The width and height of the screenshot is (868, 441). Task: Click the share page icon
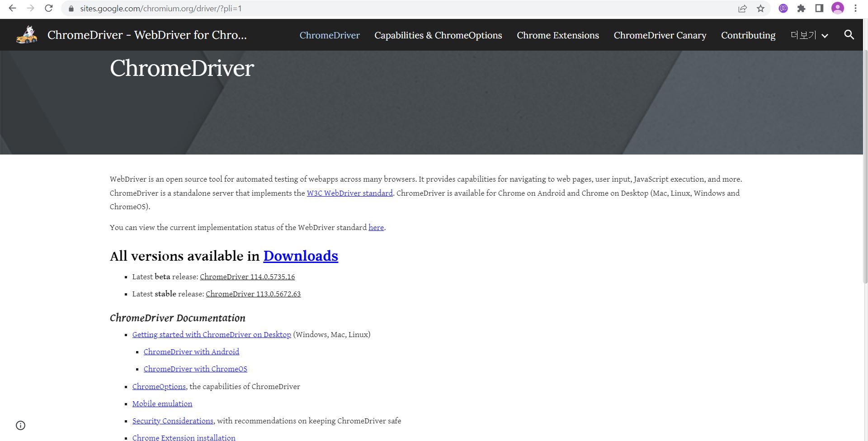[x=742, y=9]
